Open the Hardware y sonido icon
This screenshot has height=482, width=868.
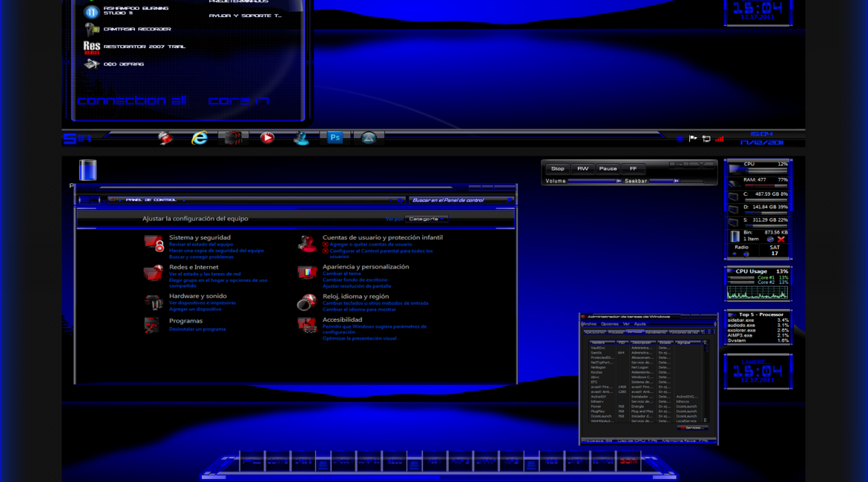click(154, 302)
